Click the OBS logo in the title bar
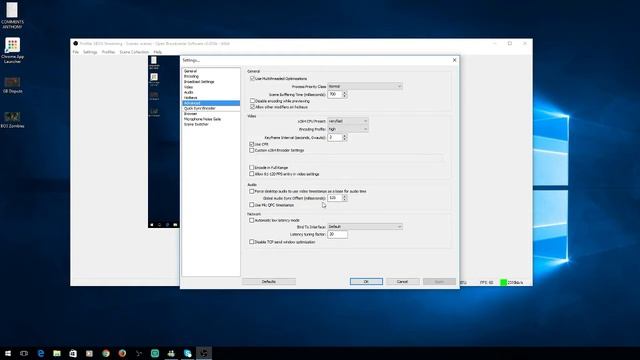This screenshot has height=360, width=640. 76,43
